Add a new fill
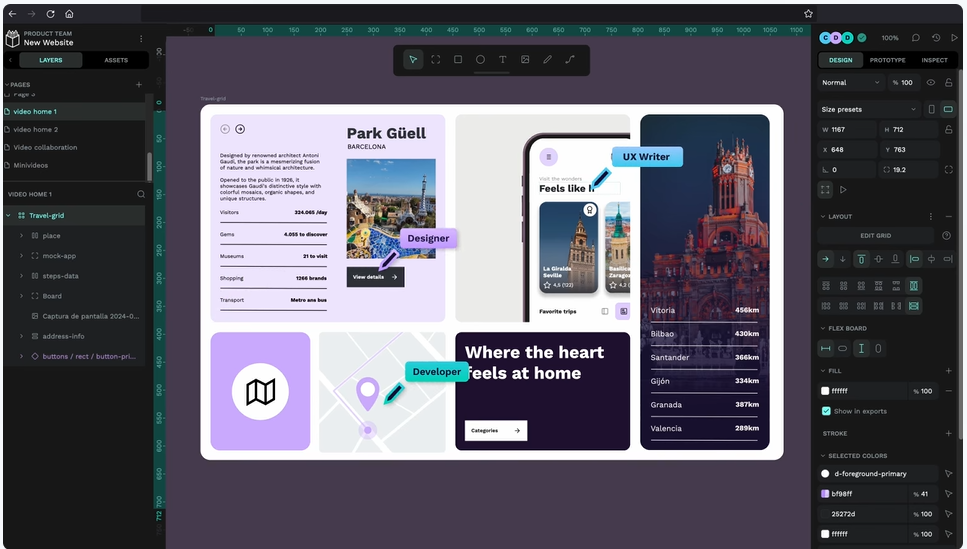This screenshot has width=967, height=549. (948, 371)
